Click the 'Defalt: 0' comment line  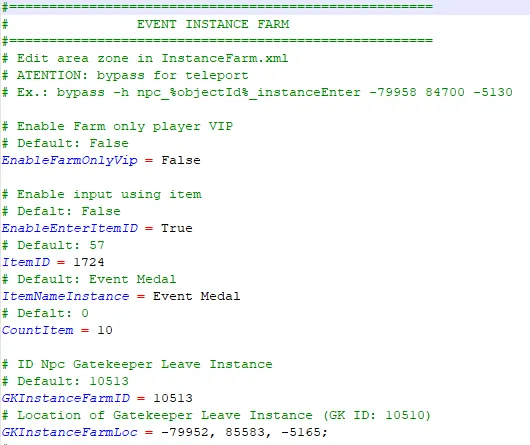pos(45,313)
